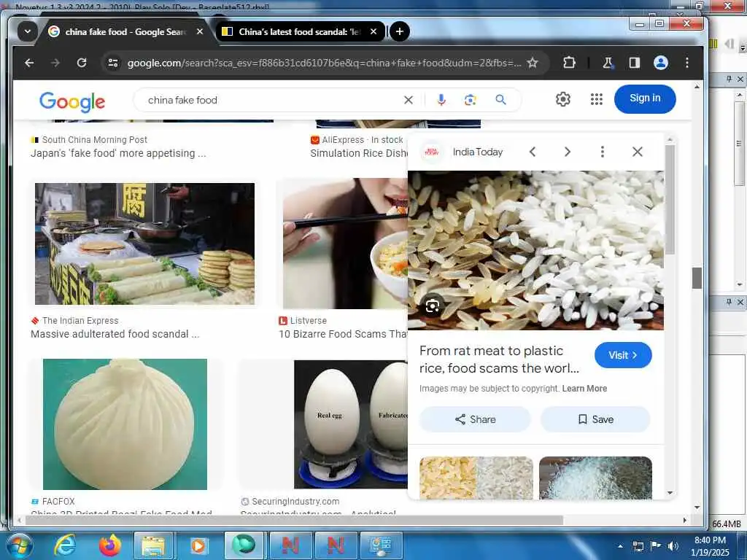Go forward with the Chrome forward arrow
The width and height of the screenshot is (747, 560).
(x=55, y=63)
